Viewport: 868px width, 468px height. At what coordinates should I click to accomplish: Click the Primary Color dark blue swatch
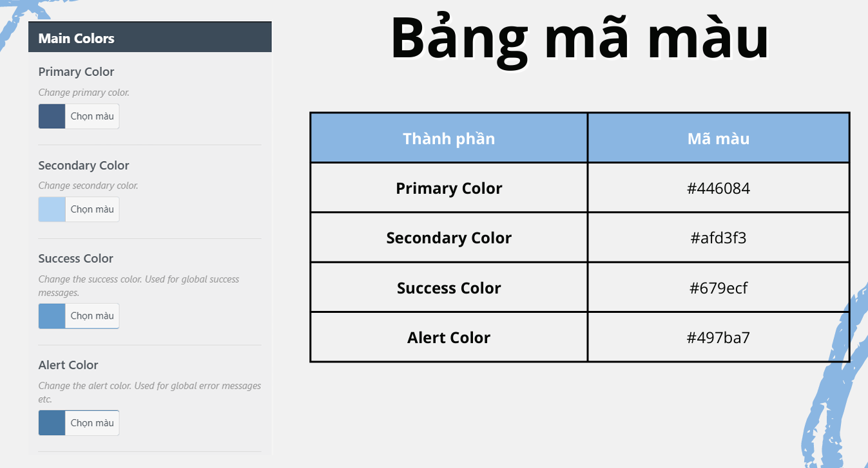[52, 117]
